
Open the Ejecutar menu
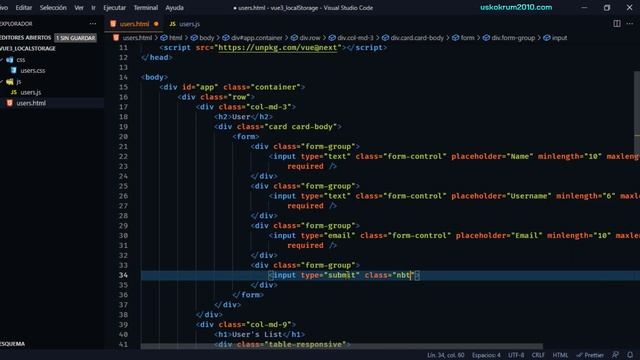(115, 8)
